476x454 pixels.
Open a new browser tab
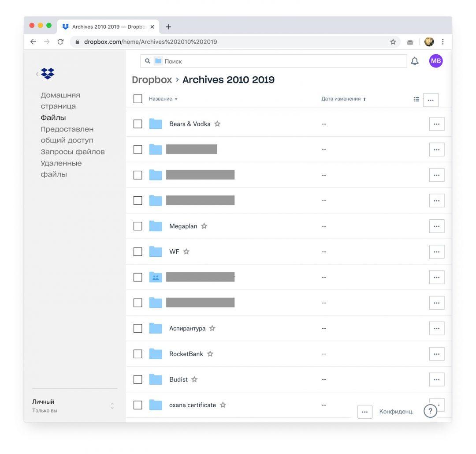coord(168,27)
